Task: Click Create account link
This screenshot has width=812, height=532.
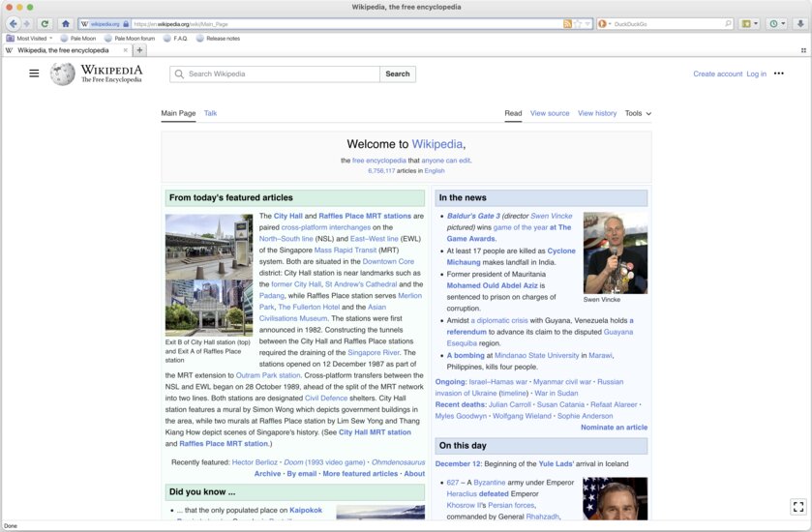Action: (x=718, y=74)
